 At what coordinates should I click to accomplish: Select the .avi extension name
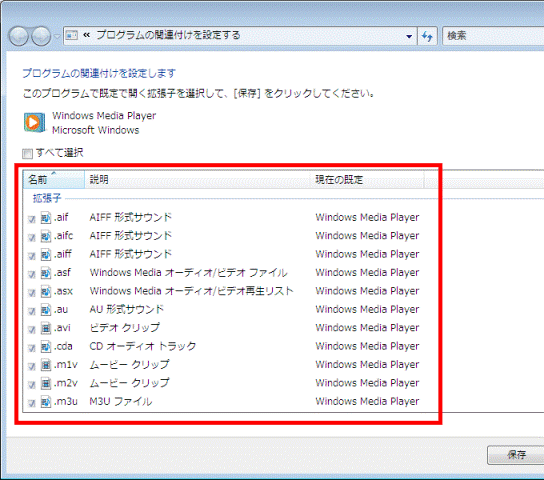(x=62, y=328)
